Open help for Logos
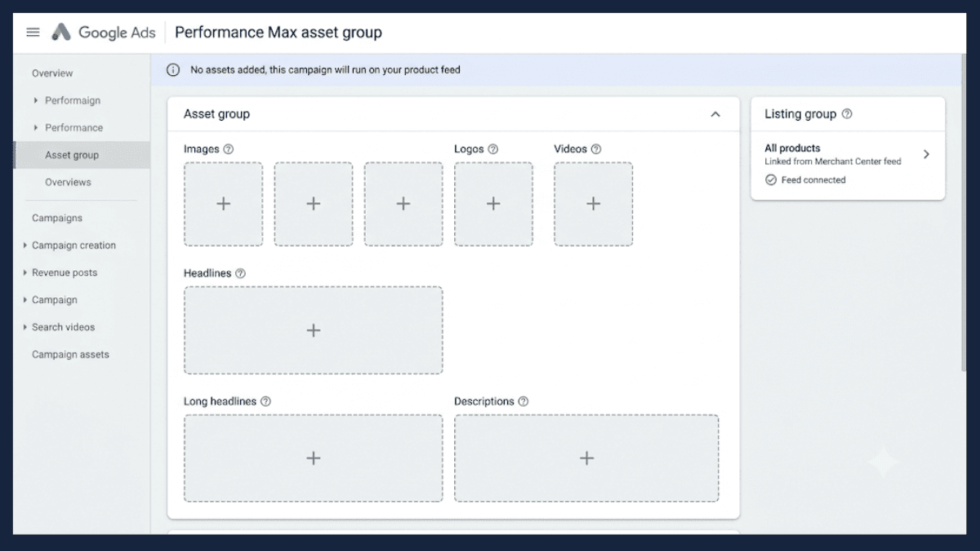The height and width of the screenshot is (551, 980). pyautogui.click(x=493, y=149)
